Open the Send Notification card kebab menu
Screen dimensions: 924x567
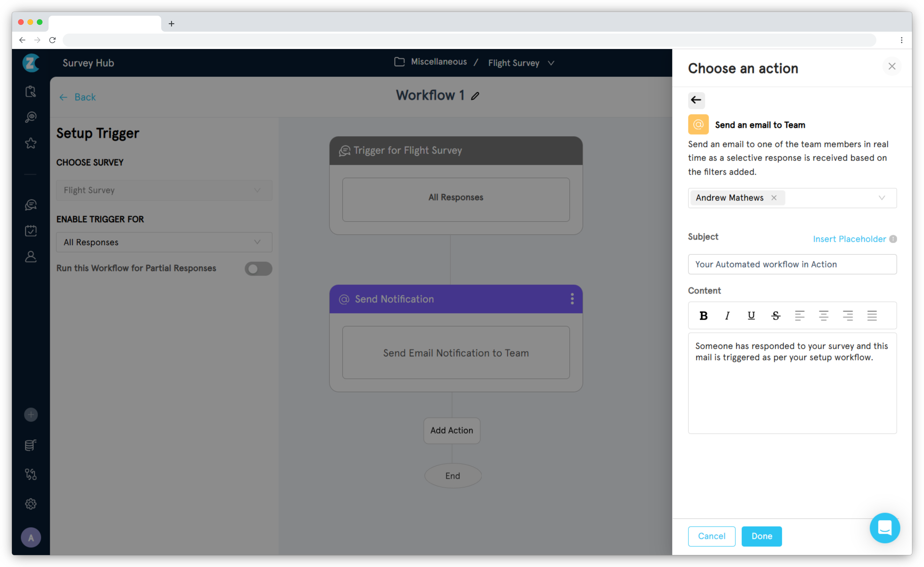click(x=572, y=299)
